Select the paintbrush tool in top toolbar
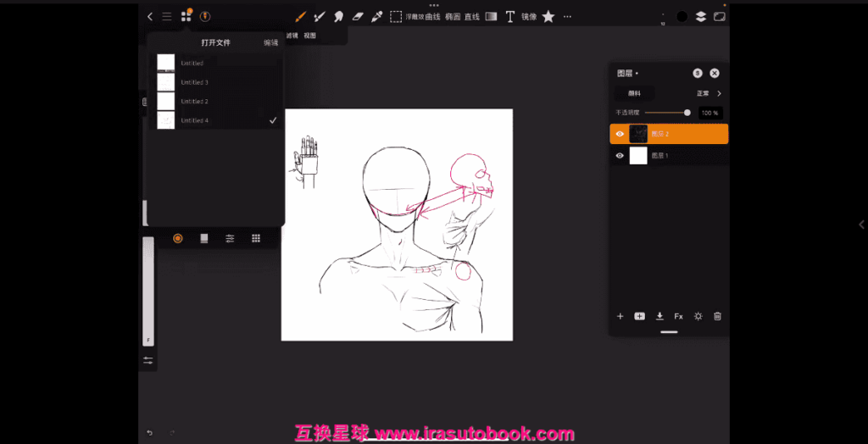The width and height of the screenshot is (868, 444). click(300, 16)
